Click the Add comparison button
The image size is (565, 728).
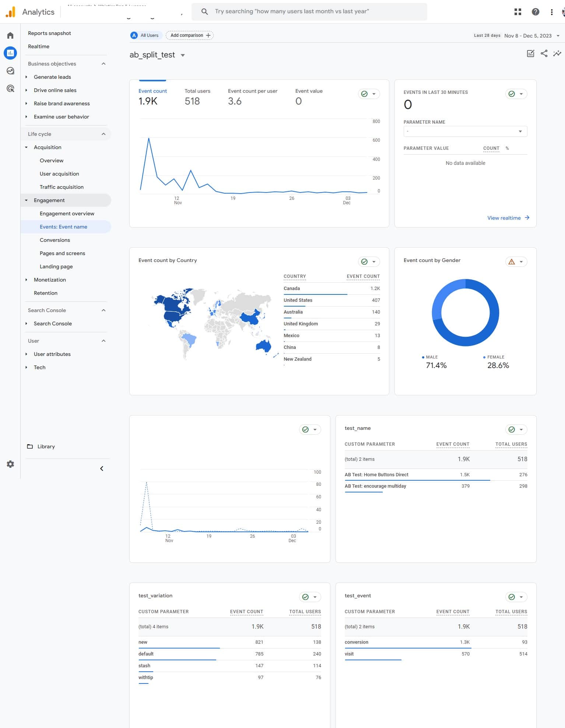190,35
